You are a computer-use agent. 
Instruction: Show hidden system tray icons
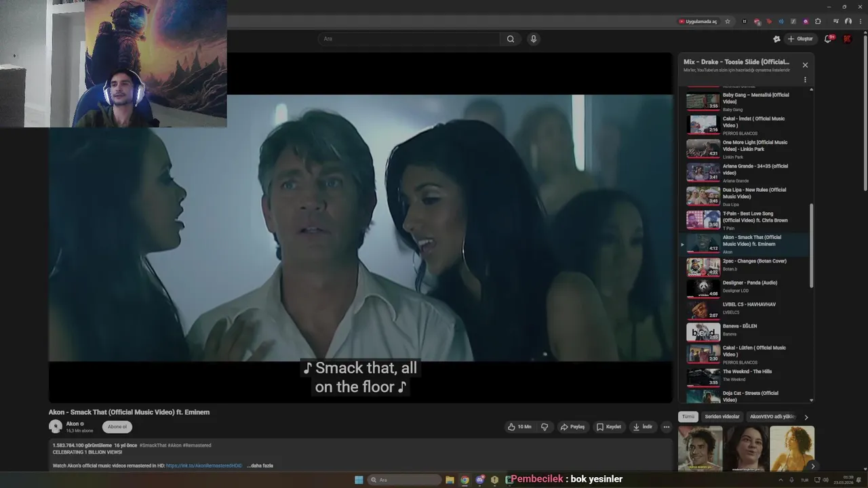pyautogui.click(x=781, y=480)
